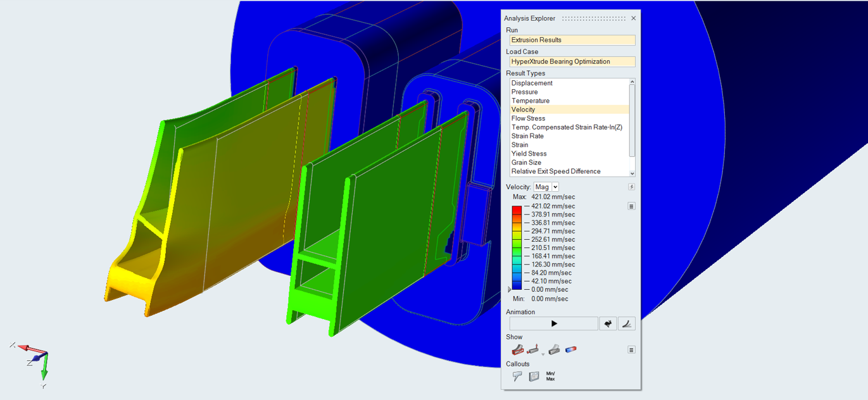
Task: Click the blue-red contour Show icon
Action: pyautogui.click(x=570, y=349)
